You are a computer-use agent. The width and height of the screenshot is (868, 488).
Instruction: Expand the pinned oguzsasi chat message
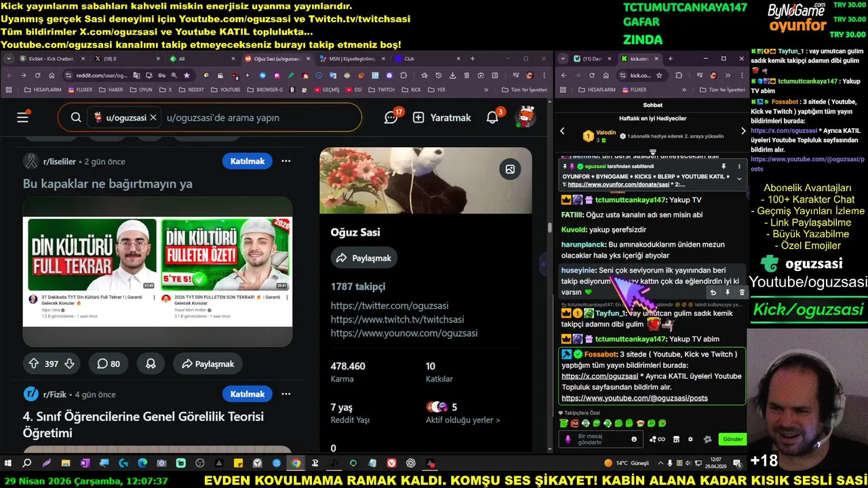739,179
